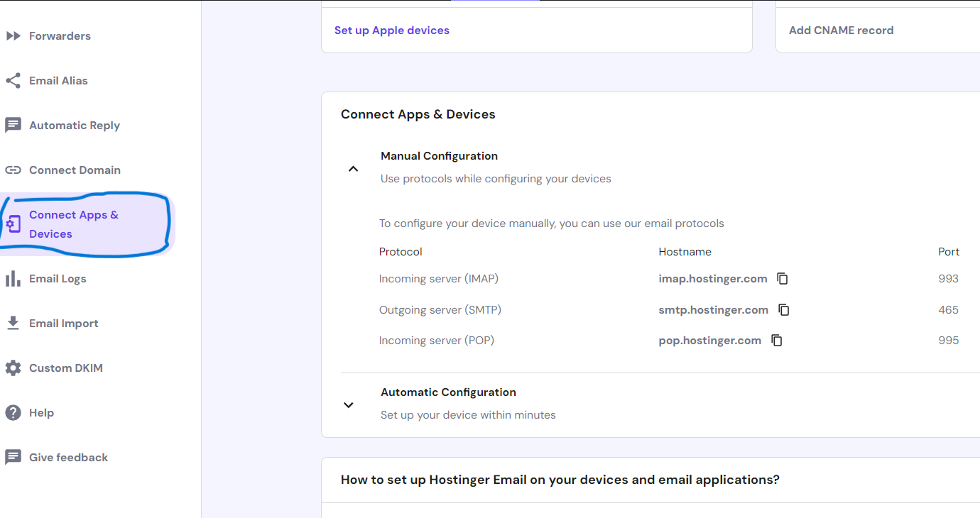Image resolution: width=980 pixels, height=518 pixels.
Task: Copy the pop.hostinger.com hostname
Action: tap(777, 341)
